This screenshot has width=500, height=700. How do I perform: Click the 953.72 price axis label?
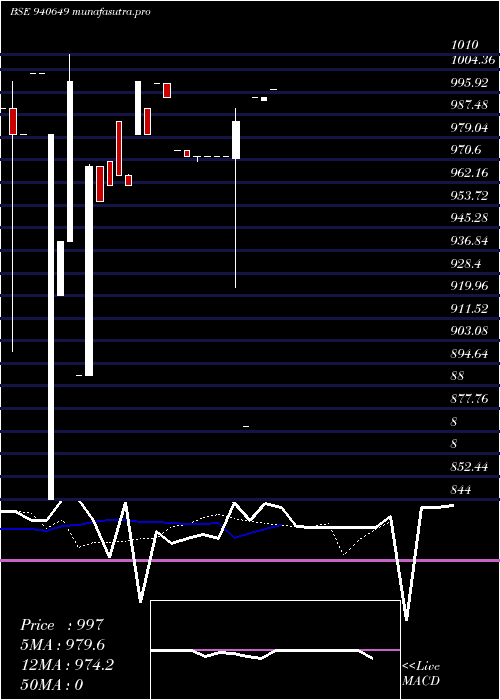(470, 196)
